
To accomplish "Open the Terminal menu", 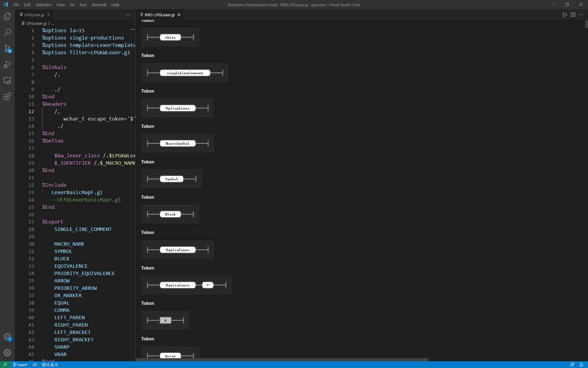I will click(99, 5).
